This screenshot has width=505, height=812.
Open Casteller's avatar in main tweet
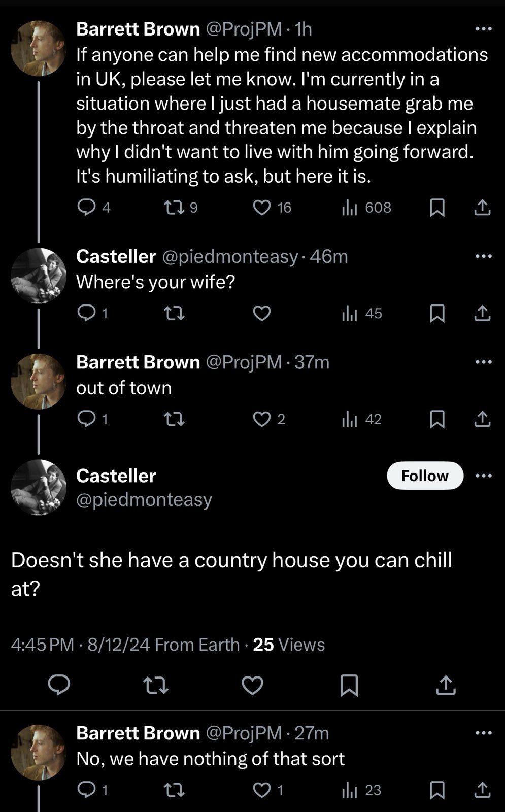pos(39,487)
